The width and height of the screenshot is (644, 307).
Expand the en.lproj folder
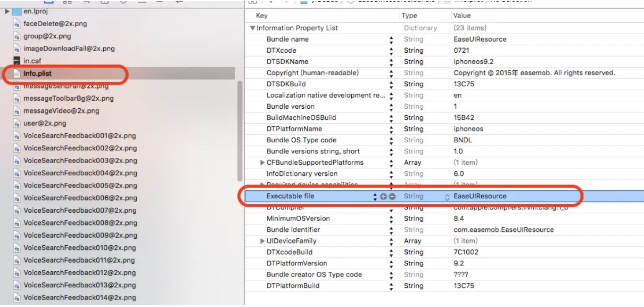click(7, 11)
